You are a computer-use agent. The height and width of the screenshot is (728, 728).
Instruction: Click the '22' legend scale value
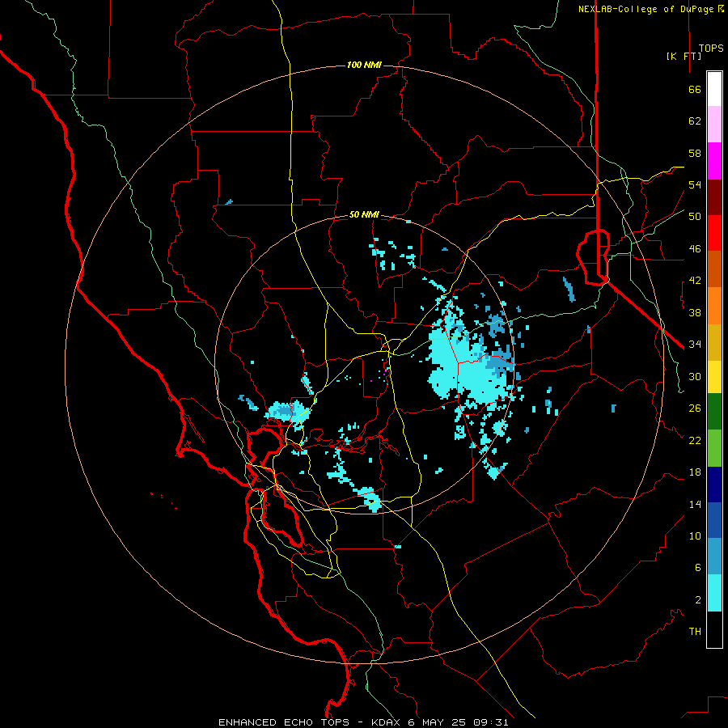[x=695, y=441]
